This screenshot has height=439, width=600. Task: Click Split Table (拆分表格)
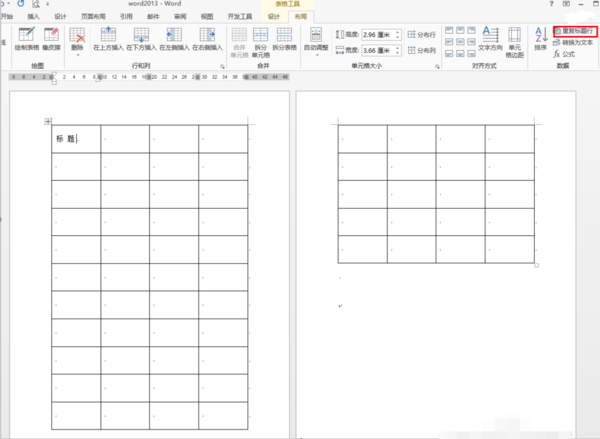[x=284, y=39]
